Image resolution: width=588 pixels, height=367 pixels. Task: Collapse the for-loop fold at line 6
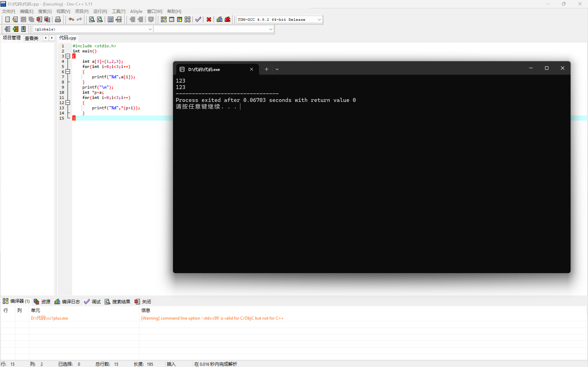click(68, 72)
